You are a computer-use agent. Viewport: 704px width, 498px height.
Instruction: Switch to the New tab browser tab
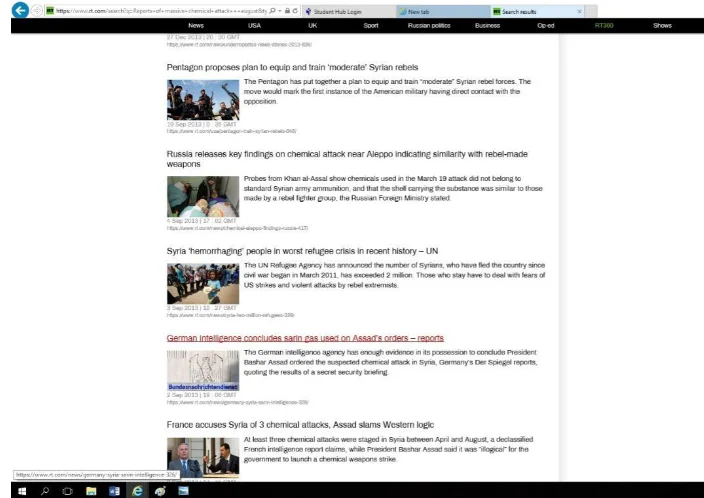coord(443,11)
